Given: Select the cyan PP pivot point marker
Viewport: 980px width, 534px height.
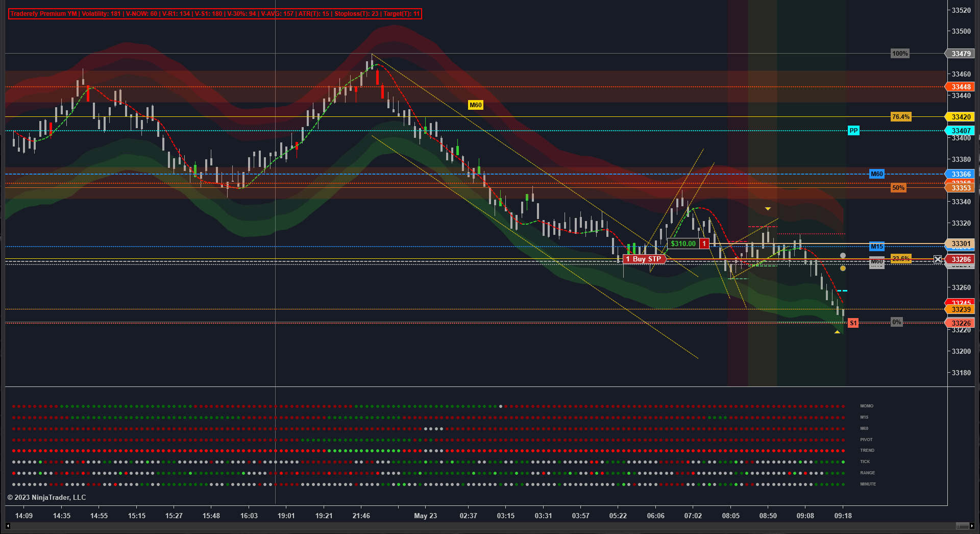Looking at the screenshot, I should click(853, 131).
